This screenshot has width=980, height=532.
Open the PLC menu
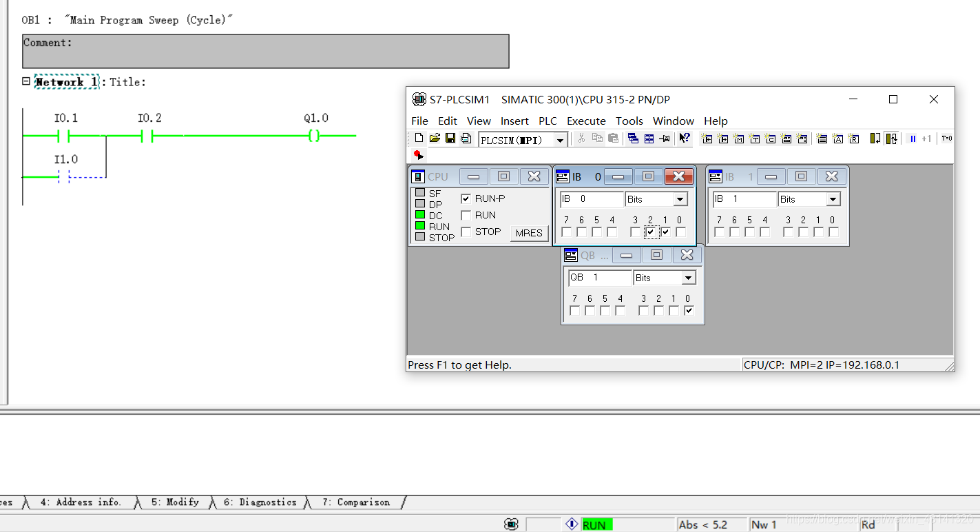coord(548,121)
